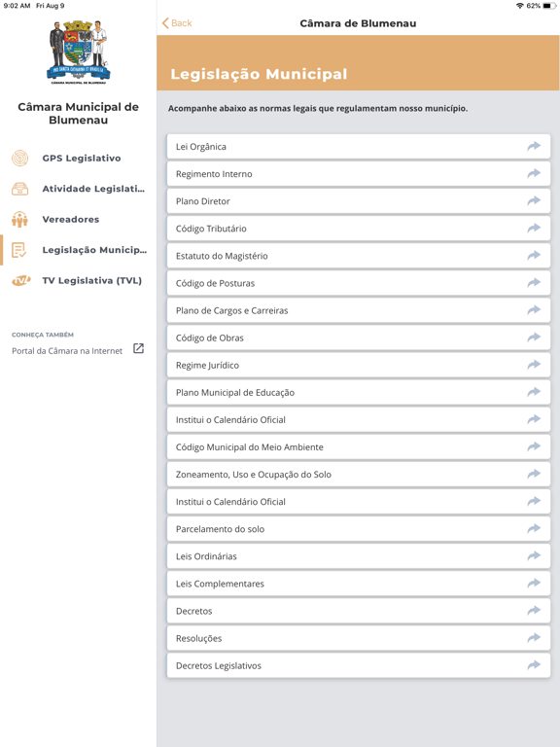
Task: Go back using the Back button
Action: click(177, 23)
